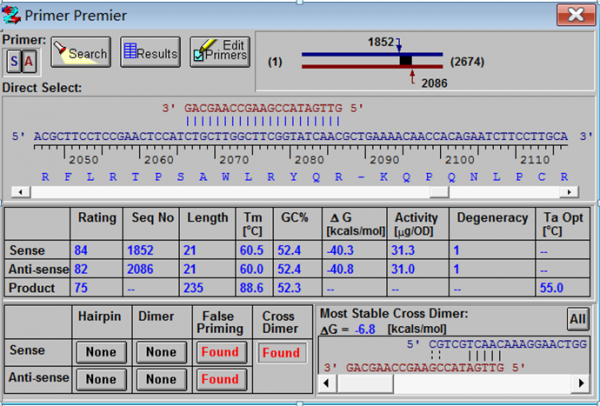Viewport: 600px width, 406px height.
Task: Select the Sense strand S toggle
Action: (14, 62)
